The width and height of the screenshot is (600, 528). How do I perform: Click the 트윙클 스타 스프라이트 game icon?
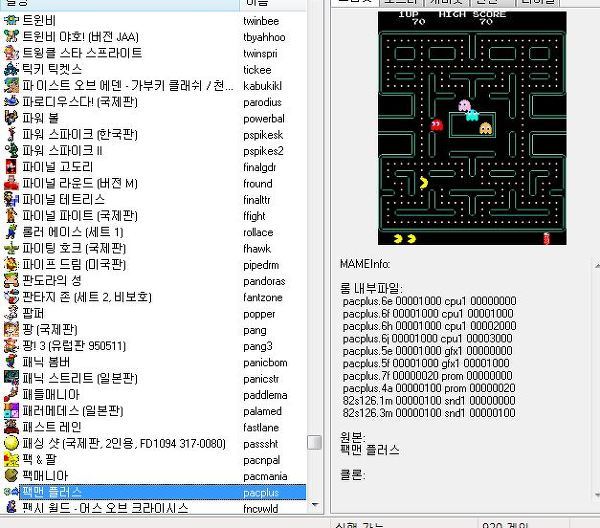(11, 53)
